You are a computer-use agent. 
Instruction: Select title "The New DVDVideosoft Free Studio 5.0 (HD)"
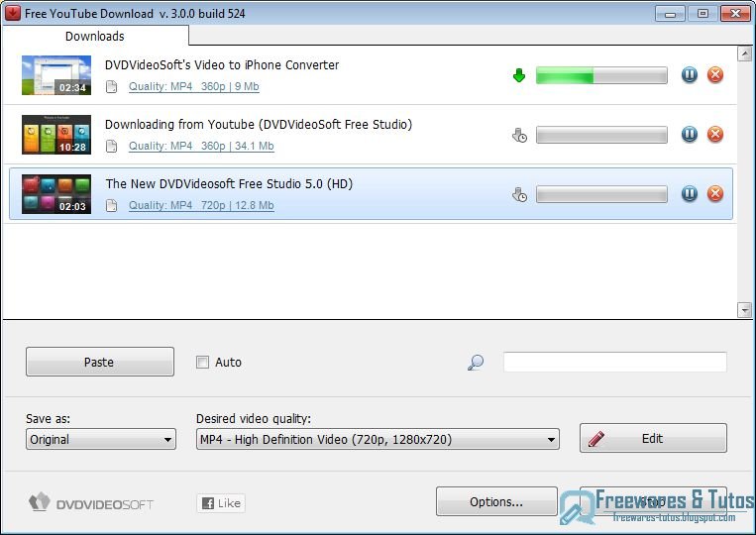tap(229, 183)
